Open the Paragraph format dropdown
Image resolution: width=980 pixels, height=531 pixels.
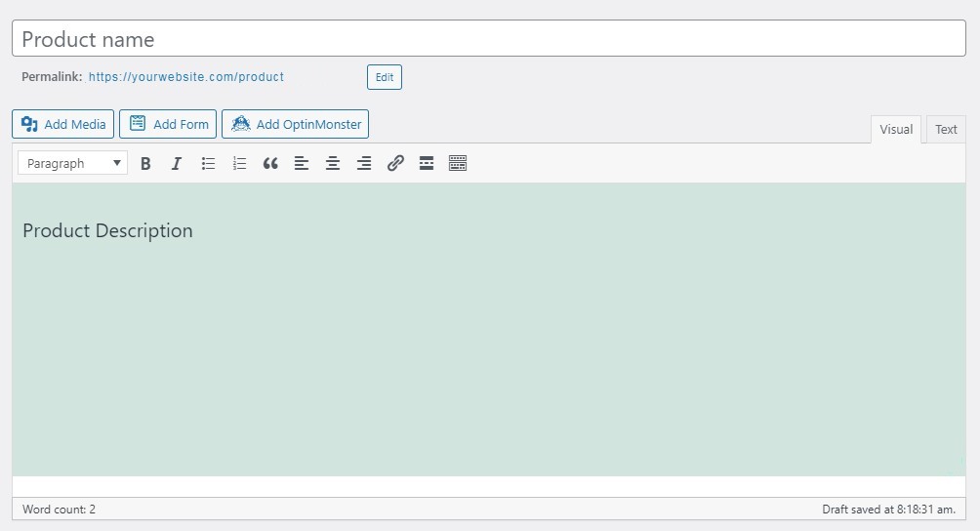[x=72, y=163]
